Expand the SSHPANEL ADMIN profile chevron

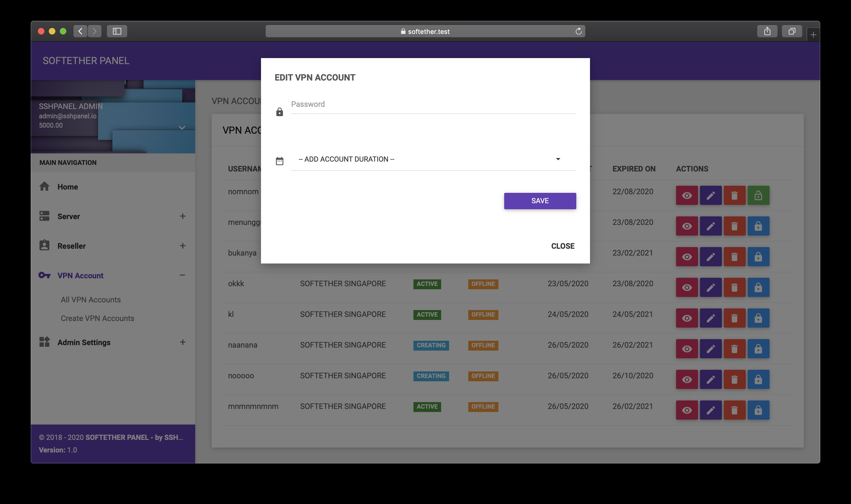[x=182, y=128]
